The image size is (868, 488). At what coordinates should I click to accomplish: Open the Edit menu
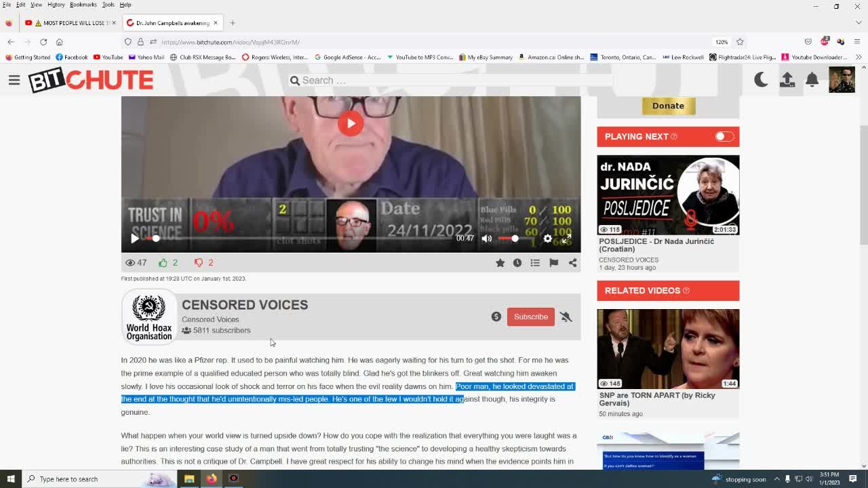(x=21, y=5)
